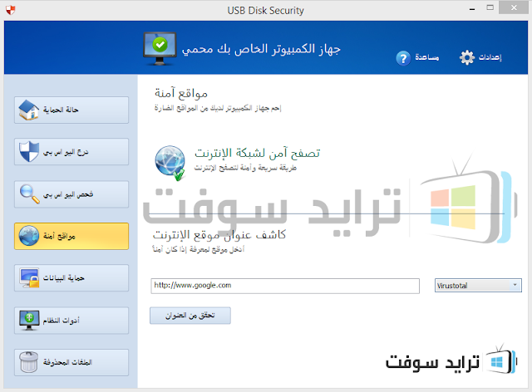Viewport: 532px width, 392px height.
Task: Click the gear settings icon
Action: 467,57
